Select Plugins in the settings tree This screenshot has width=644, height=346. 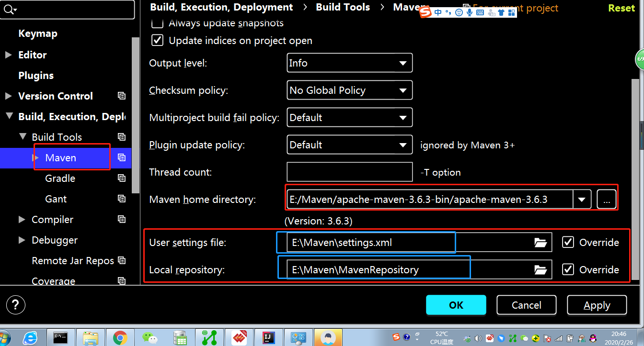pyautogui.click(x=36, y=76)
